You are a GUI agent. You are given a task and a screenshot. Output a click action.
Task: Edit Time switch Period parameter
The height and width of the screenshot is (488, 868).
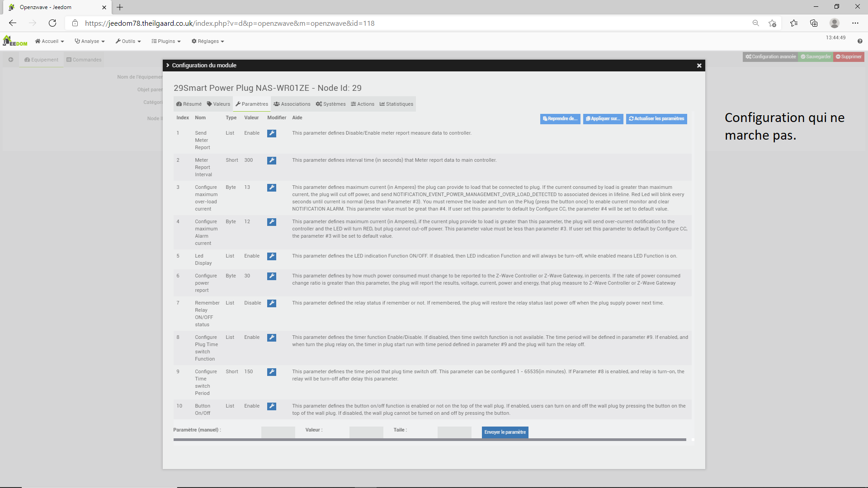(x=271, y=372)
